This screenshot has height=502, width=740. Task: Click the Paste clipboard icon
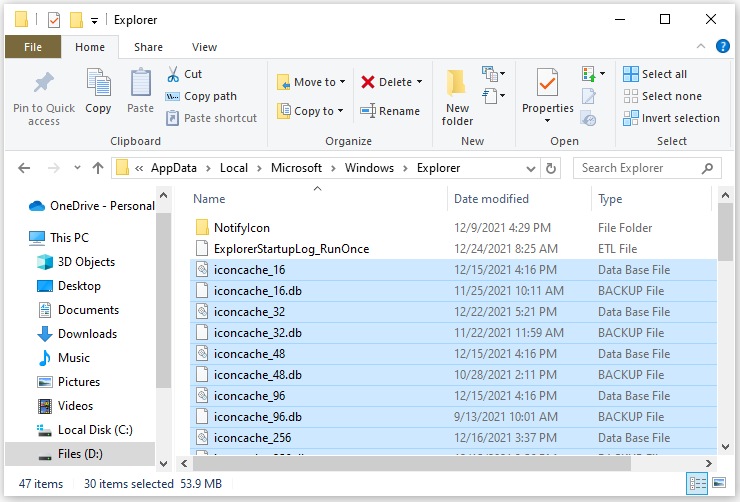[x=140, y=82]
